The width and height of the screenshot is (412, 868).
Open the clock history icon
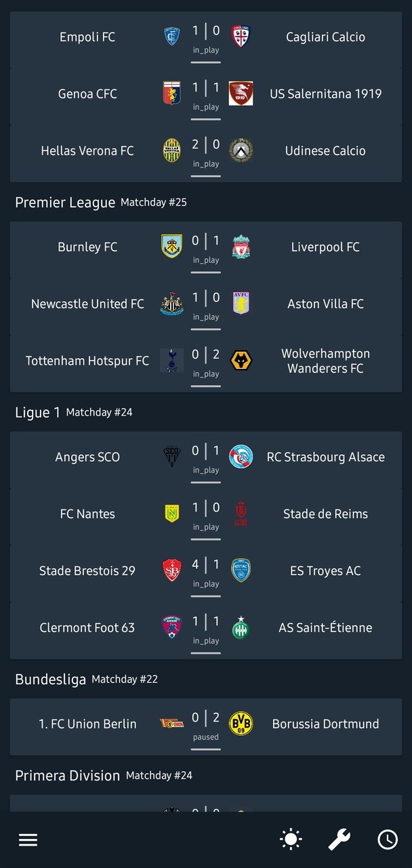(x=388, y=839)
